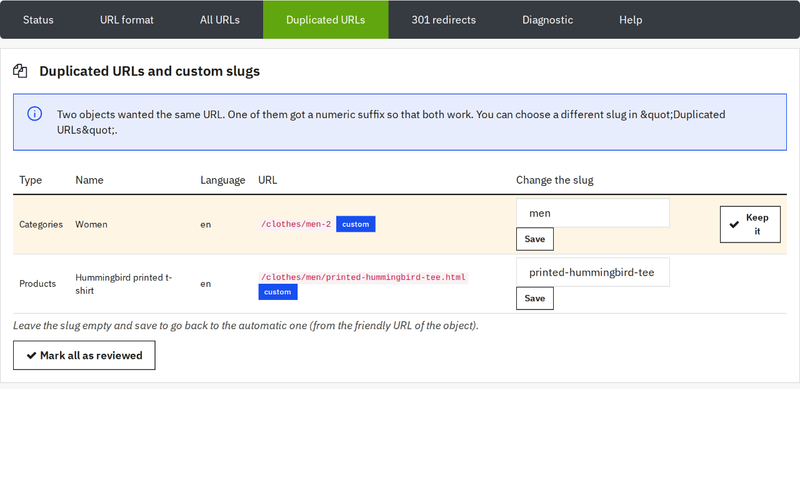Click the 'Categories' type cell

[41, 224]
